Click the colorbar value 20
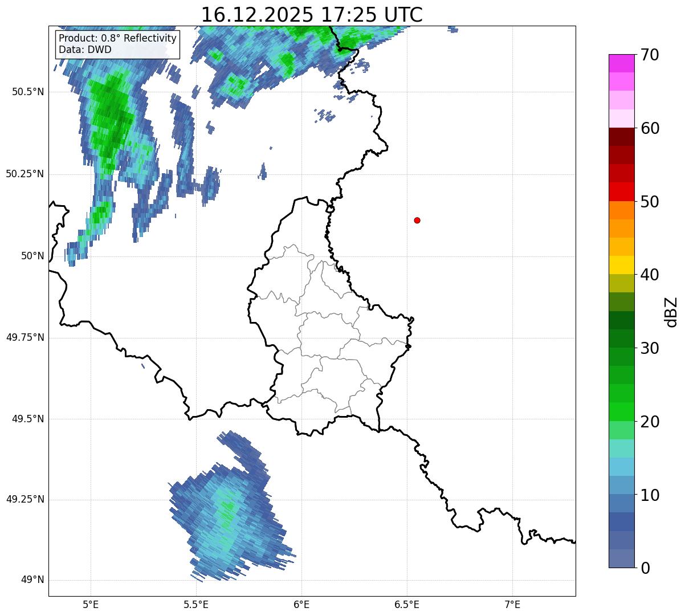The image size is (685, 616). pos(650,422)
